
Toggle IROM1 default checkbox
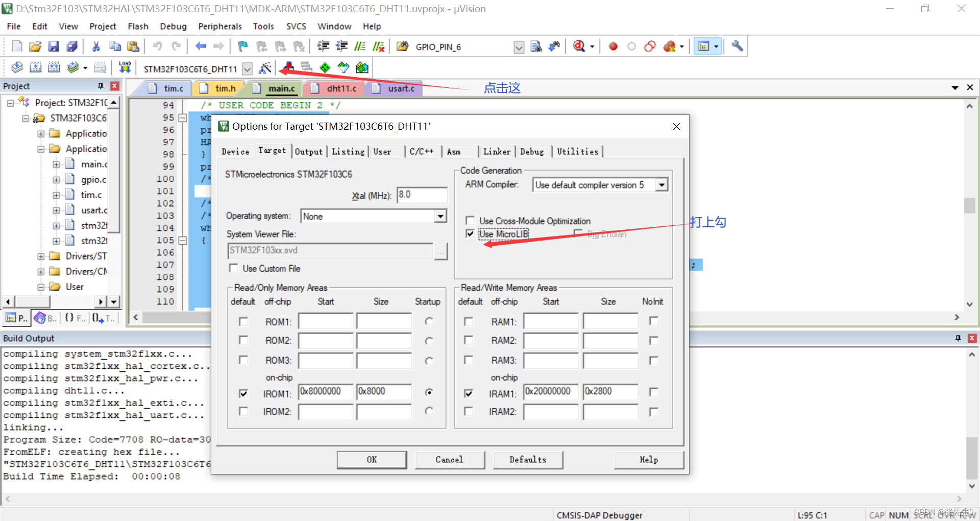click(x=243, y=393)
